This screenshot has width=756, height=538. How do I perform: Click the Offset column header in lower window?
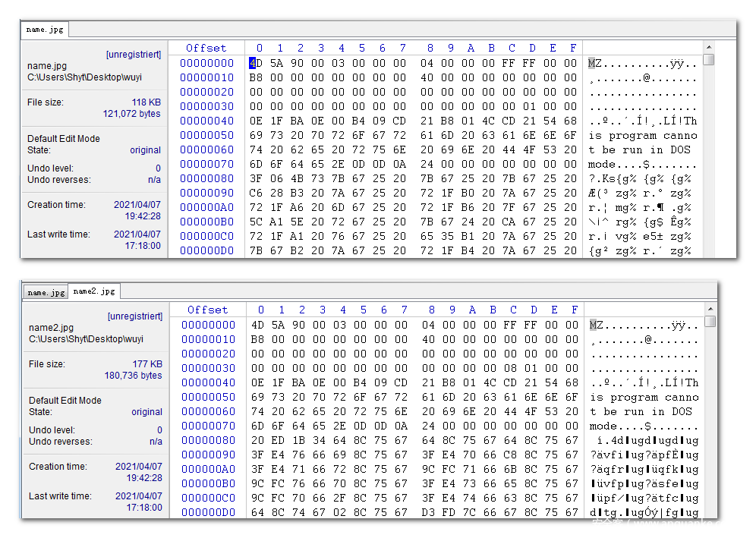click(x=207, y=310)
